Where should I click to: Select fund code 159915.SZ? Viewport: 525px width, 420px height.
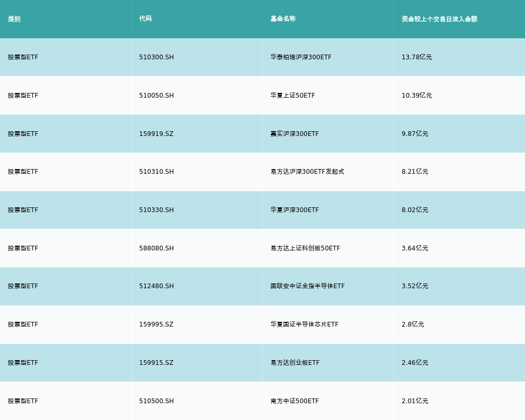click(x=156, y=363)
